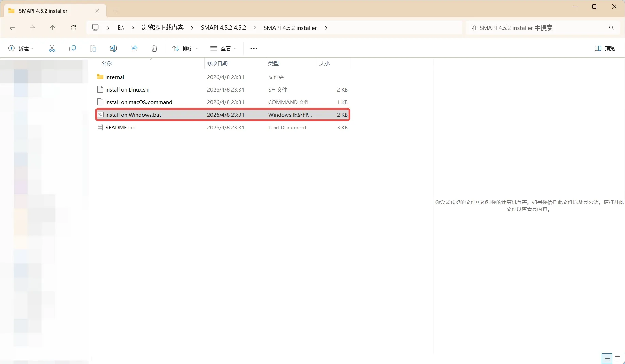Click the 1 KB size cell
The image size is (625, 364).
[342, 102]
